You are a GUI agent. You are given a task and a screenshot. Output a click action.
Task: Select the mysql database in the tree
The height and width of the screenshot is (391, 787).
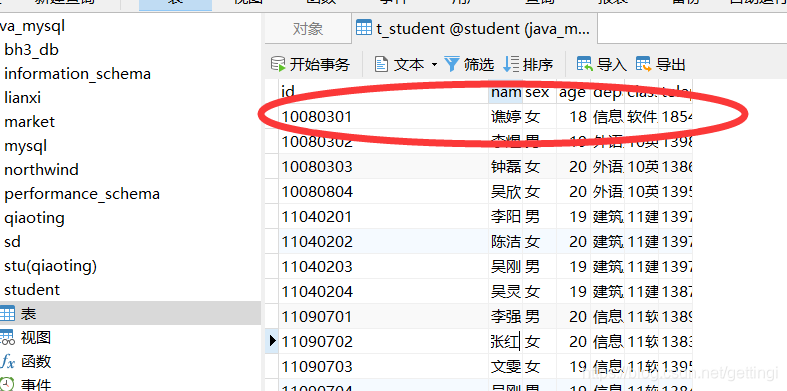click(x=25, y=146)
